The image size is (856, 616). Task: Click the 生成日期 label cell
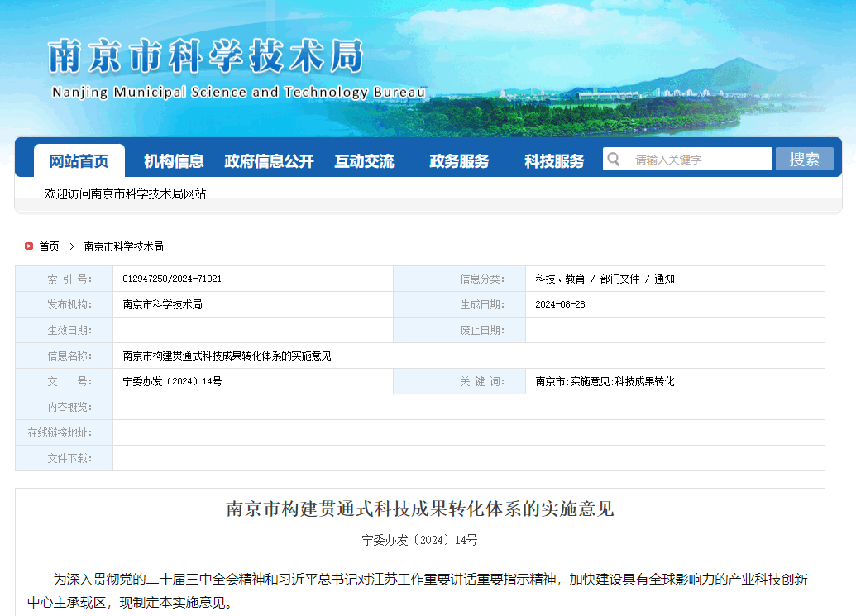pyautogui.click(x=459, y=304)
